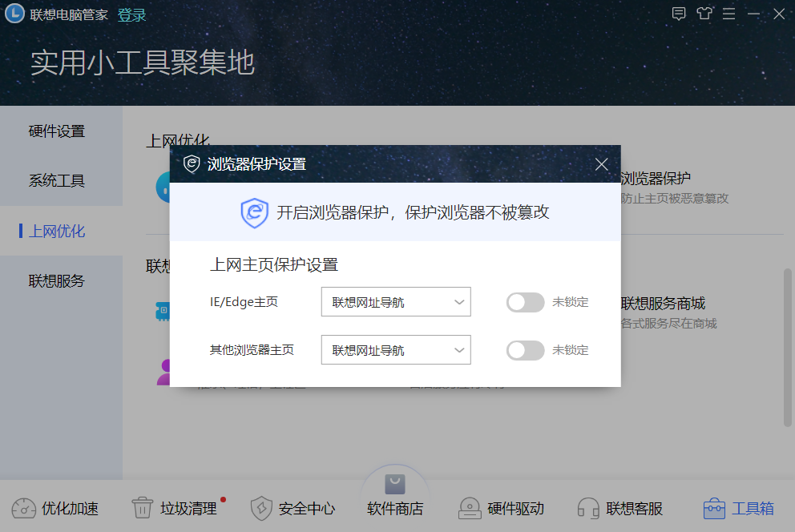
Task: Open 工具箱 toolbox icon
Action: pos(714,508)
